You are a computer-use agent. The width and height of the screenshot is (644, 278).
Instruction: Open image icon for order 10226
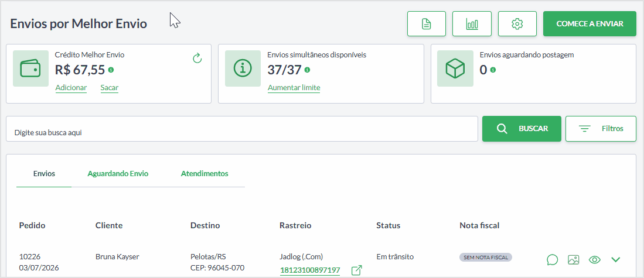573,259
